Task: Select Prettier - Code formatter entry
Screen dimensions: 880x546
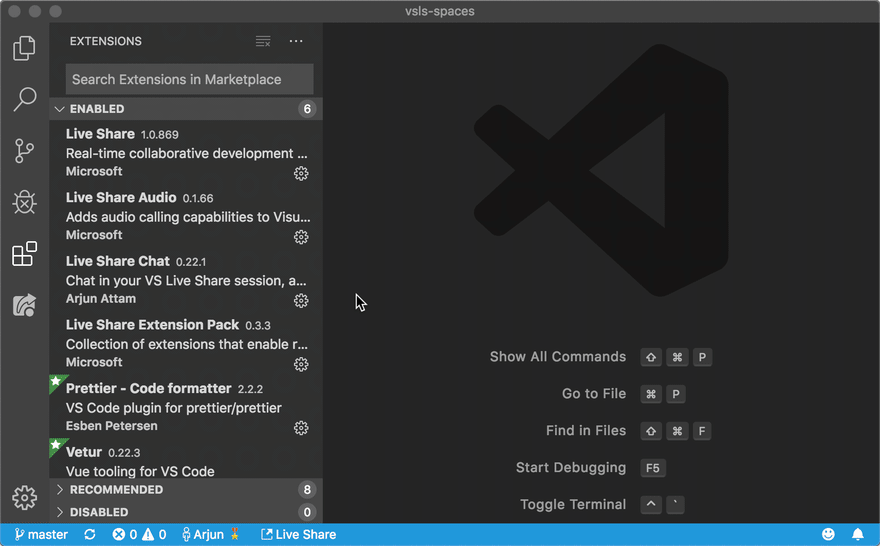Action: tap(186, 406)
